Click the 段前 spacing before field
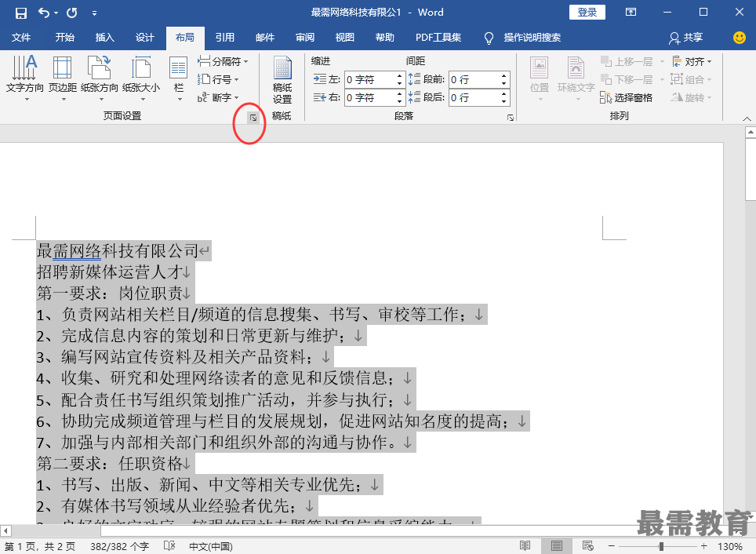The width and height of the screenshot is (756, 554). coord(474,79)
